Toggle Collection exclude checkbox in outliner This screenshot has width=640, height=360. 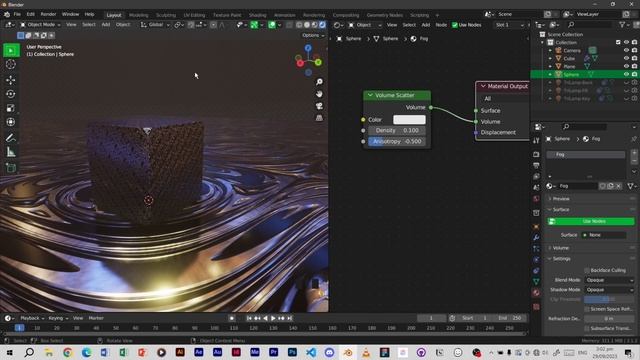point(618,42)
